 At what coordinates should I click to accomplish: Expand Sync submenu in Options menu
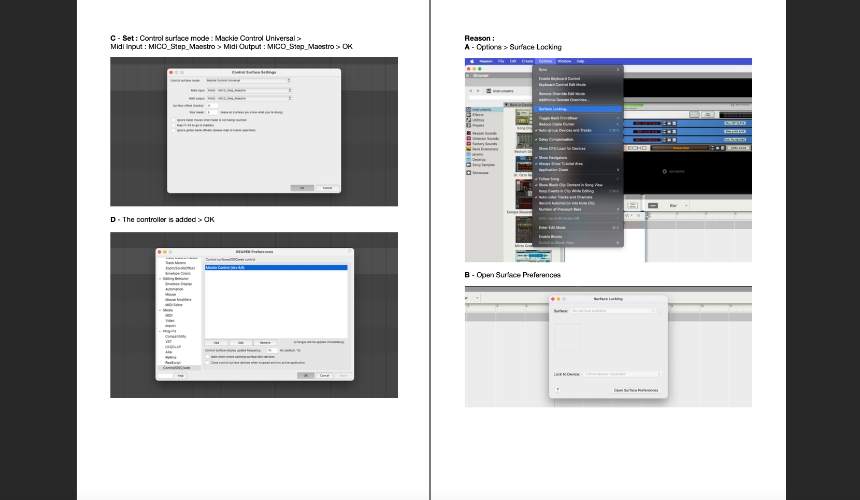(x=578, y=70)
